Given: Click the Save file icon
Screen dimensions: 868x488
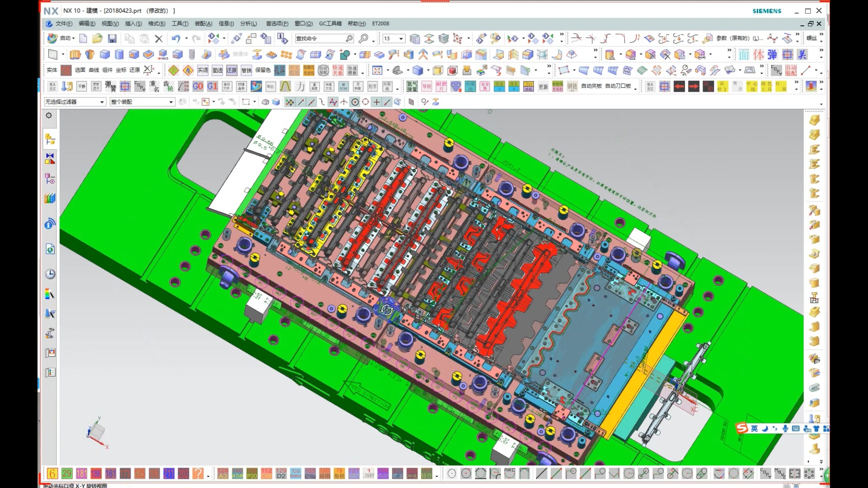Looking at the screenshot, I should click(112, 39).
